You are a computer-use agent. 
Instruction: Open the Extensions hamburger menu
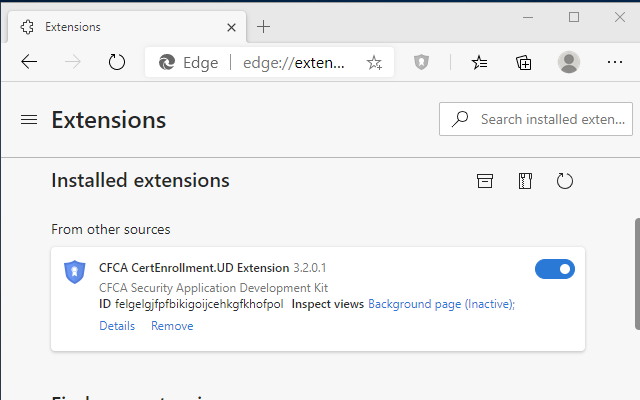[x=29, y=120]
